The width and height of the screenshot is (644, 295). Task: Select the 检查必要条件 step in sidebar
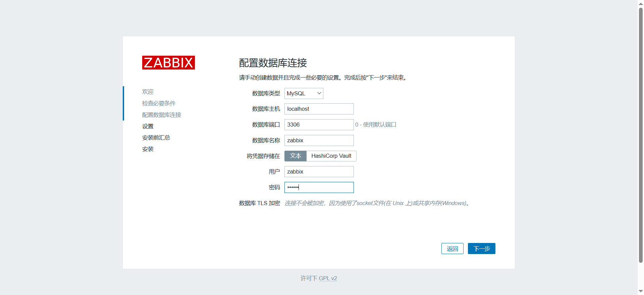pyautogui.click(x=159, y=103)
